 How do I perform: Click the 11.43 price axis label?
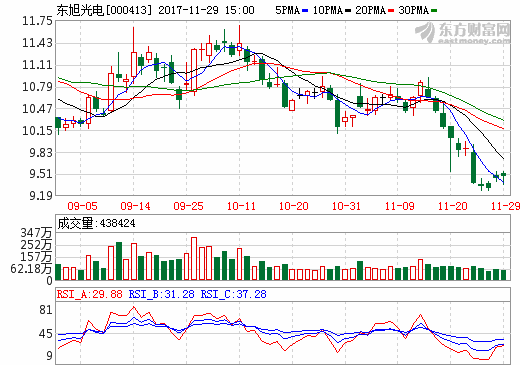pos(37,43)
